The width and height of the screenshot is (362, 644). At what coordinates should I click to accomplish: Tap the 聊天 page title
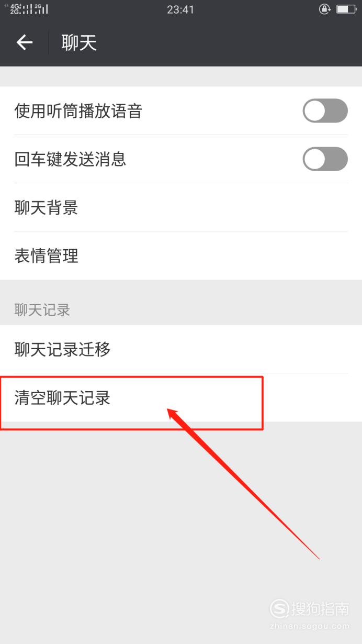pyautogui.click(x=79, y=43)
